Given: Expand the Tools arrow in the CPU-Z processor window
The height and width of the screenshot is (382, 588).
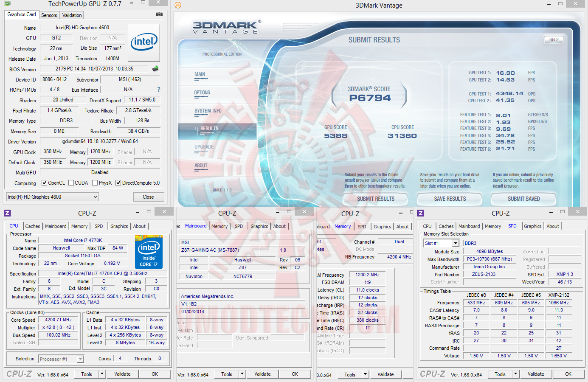Looking at the screenshot, I should (x=102, y=374).
